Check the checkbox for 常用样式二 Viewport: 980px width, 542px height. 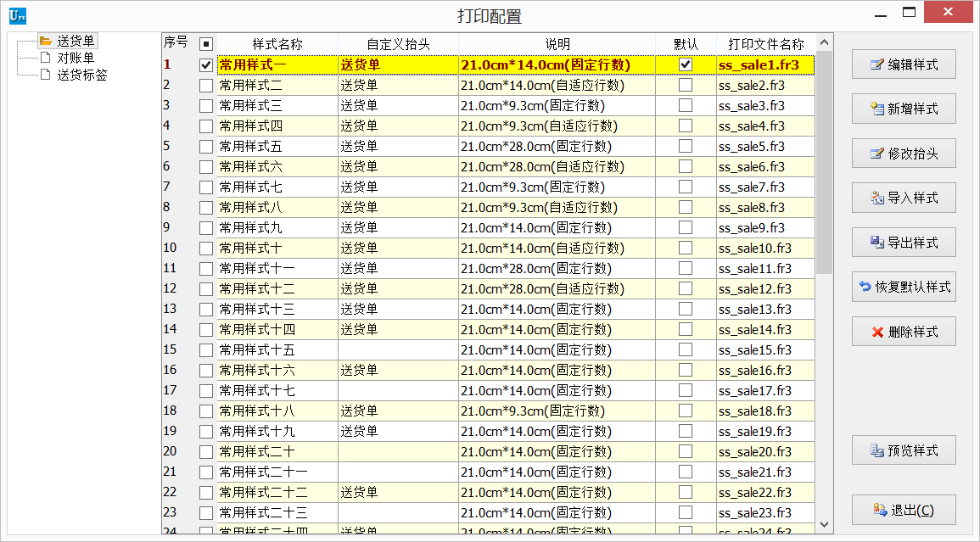[204, 85]
